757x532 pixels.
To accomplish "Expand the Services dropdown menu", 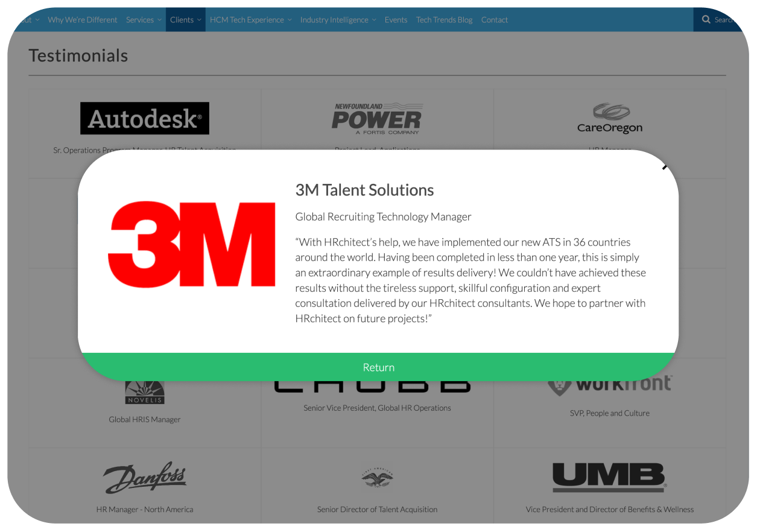I will tap(139, 19).
